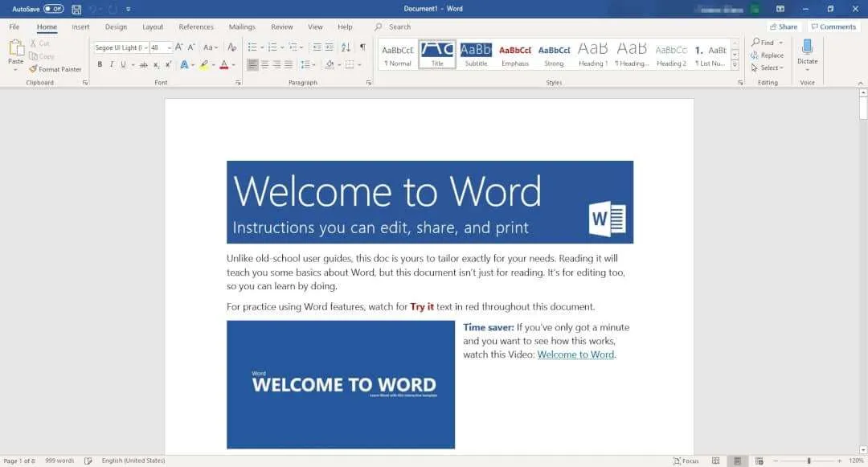868x467 pixels.
Task: Click the Dictate microphone icon
Action: tap(807, 47)
